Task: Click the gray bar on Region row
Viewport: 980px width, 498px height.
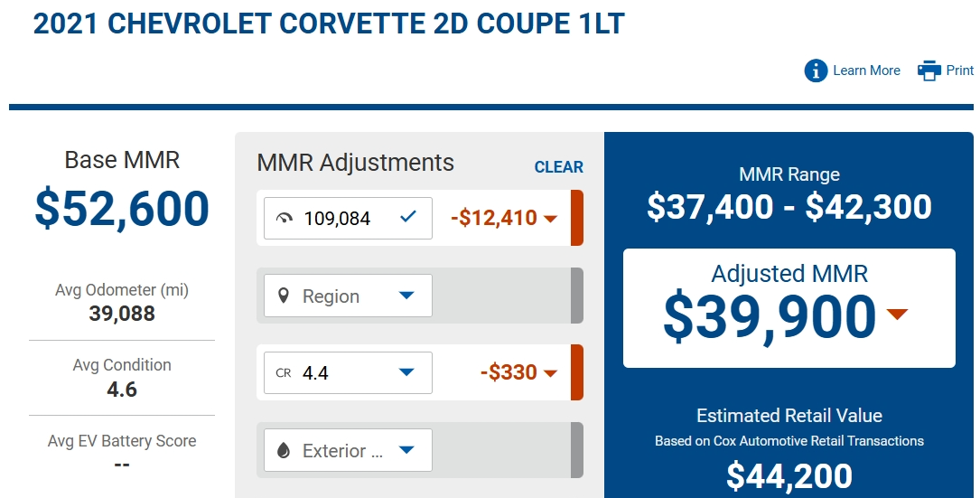Action: (x=577, y=296)
